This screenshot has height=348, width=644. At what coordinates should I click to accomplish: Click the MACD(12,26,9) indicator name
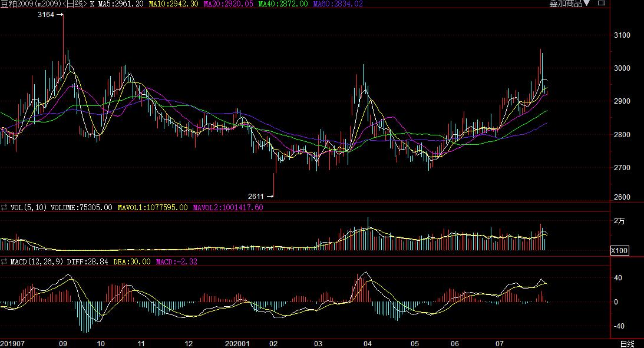click(37, 261)
